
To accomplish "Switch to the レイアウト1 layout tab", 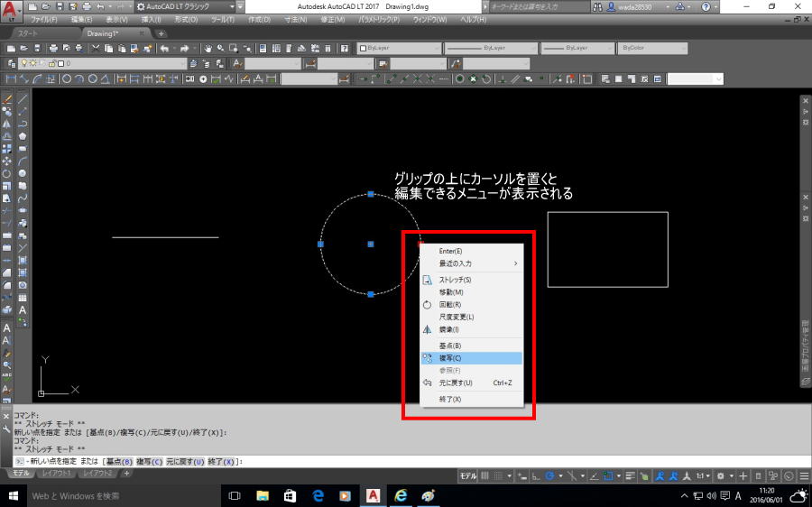I will 57,474.
